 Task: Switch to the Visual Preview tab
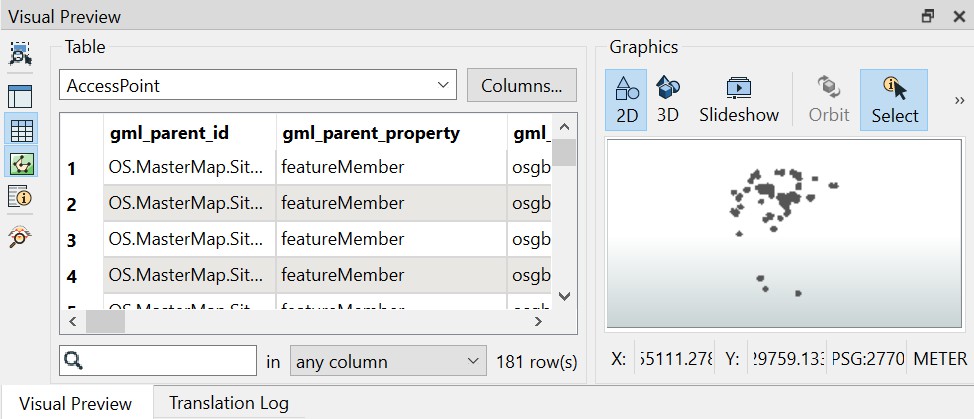click(x=76, y=403)
